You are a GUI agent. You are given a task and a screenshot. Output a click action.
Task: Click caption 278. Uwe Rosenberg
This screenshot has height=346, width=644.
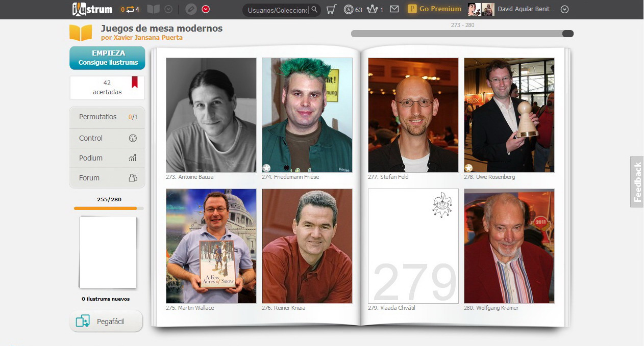click(489, 177)
